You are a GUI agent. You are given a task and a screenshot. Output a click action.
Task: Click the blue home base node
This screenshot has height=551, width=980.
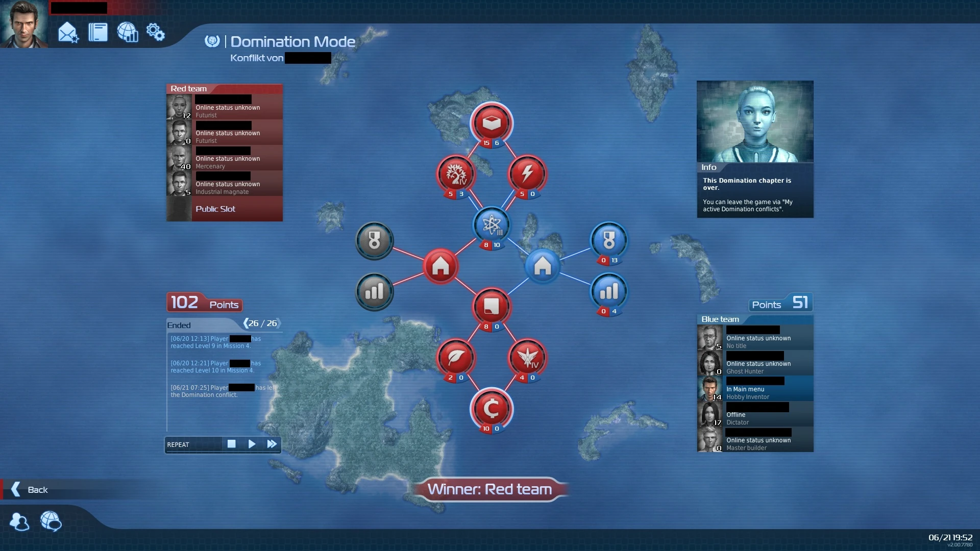(543, 266)
